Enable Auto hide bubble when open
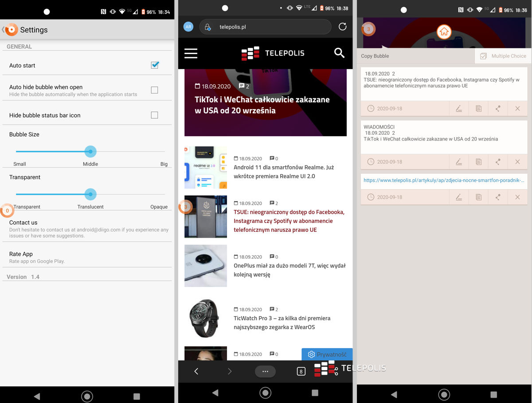Image resolution: width=532 pixels, height=403 pixels. coord(154,90)
